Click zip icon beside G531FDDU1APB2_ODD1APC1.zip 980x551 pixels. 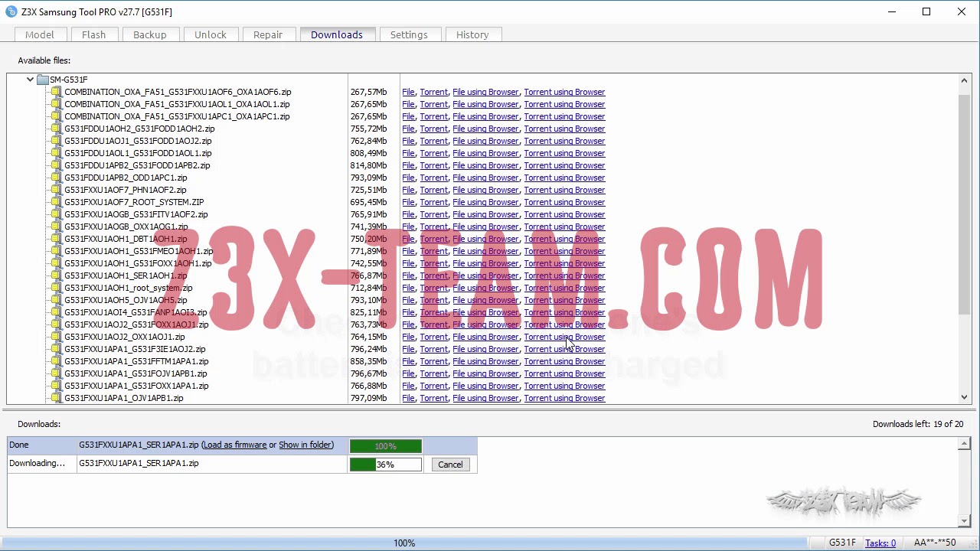(x=56, y=178)
